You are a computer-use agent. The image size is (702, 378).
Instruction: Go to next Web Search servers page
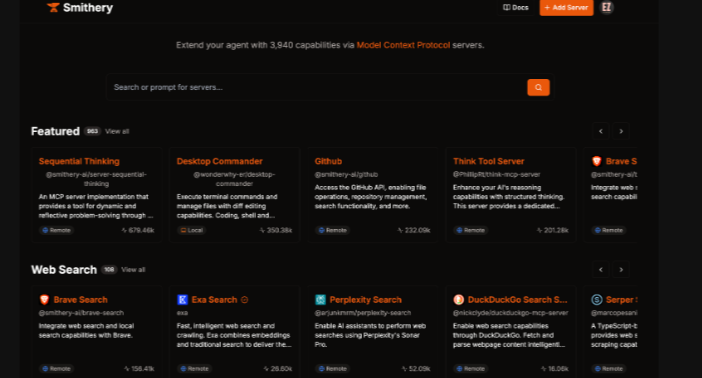[x=621, y=270]
